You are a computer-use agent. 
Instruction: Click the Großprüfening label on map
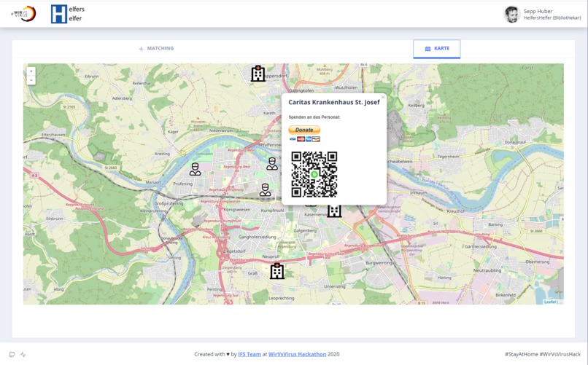(x=169, y=204)
